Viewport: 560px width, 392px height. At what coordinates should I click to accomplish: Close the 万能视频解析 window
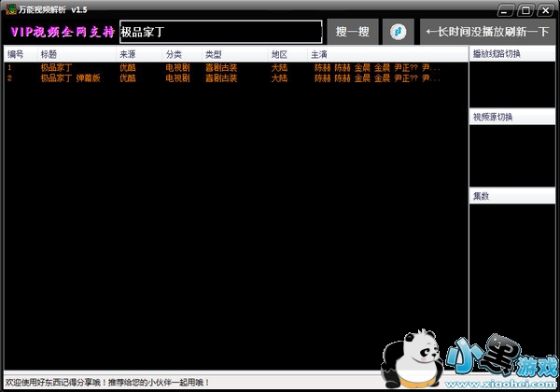coord(546,10)
